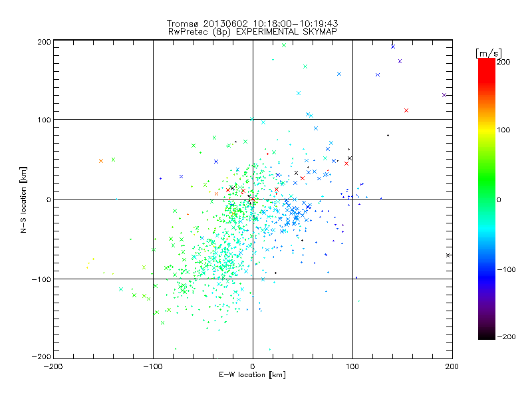Click the orange X marker near −150 km west
The height and width of the screenshot is (399, 532).
101,161
